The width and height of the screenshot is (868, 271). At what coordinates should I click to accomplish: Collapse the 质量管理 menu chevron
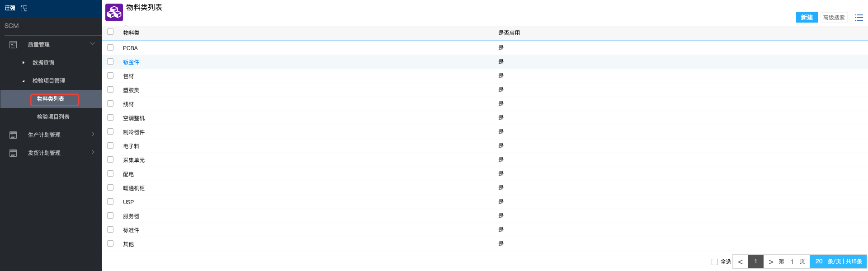tap(92, 44)
